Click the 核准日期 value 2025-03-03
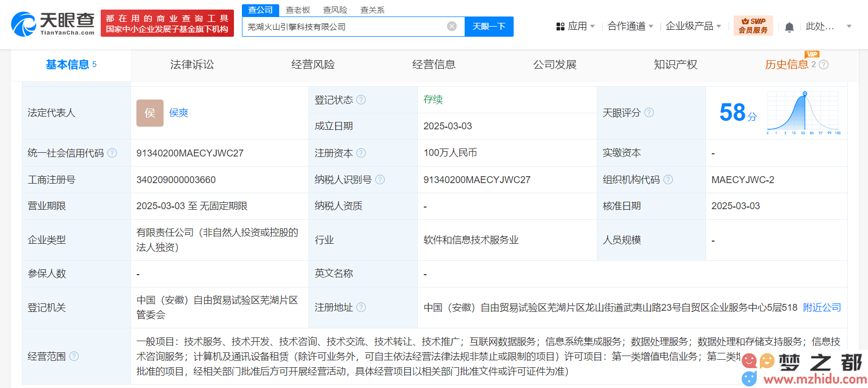This screenshot has width=868, height=388. tap(735, 206)
